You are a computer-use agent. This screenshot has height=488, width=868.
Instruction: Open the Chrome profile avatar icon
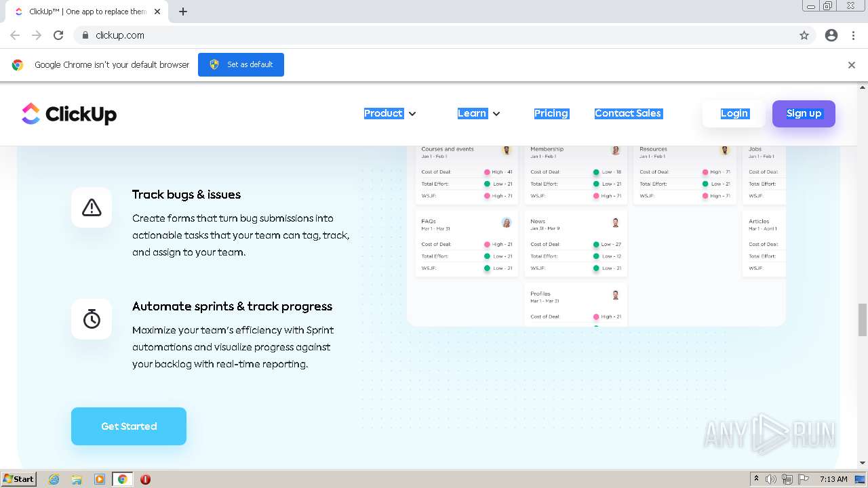click(831, 35)
